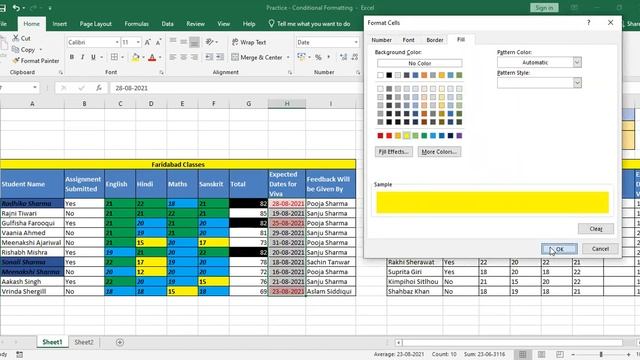This screenshot has height=360, width=640.
Task: Click the Increase Indent icon
Action: tap(220, 57)
